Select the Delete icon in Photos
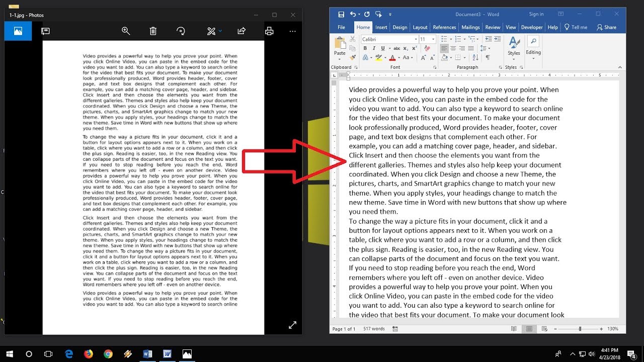 152,31
